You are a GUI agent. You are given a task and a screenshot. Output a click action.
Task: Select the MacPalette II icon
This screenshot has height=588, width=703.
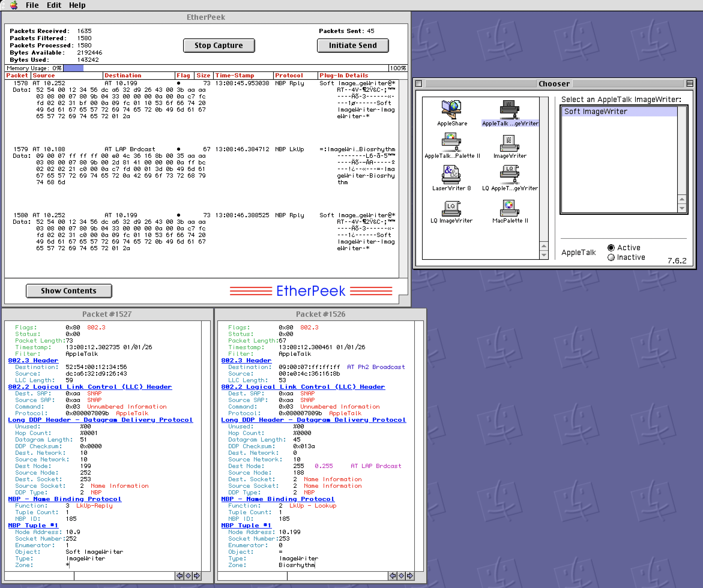(x=509, y=208)
